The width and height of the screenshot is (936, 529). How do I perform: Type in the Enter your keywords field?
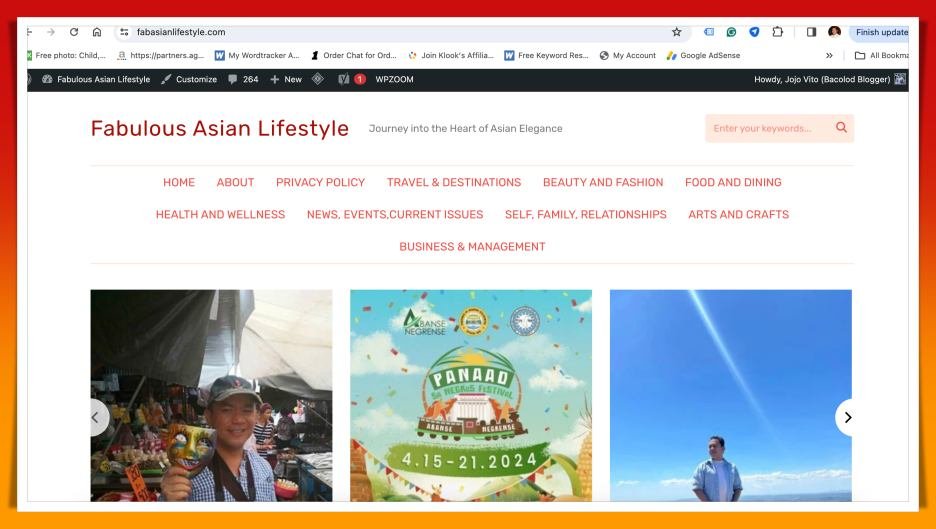[768, 128]
